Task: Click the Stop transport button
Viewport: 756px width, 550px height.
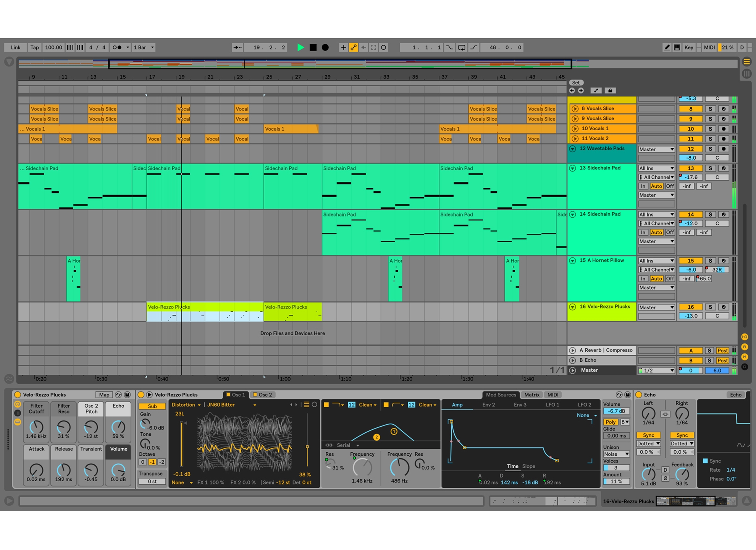Action: 313,47
